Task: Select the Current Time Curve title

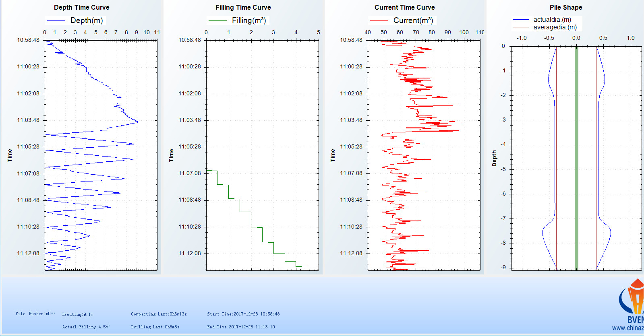Action: coord(404,7)
